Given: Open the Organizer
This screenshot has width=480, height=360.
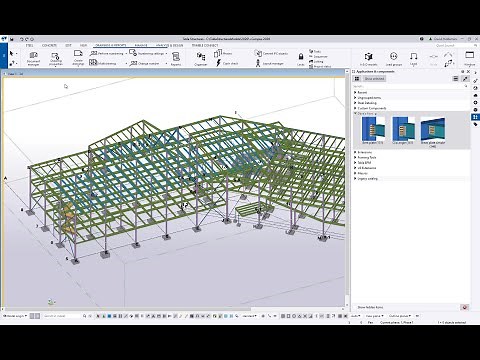Looking at the screenshot, I should (201, 59).
